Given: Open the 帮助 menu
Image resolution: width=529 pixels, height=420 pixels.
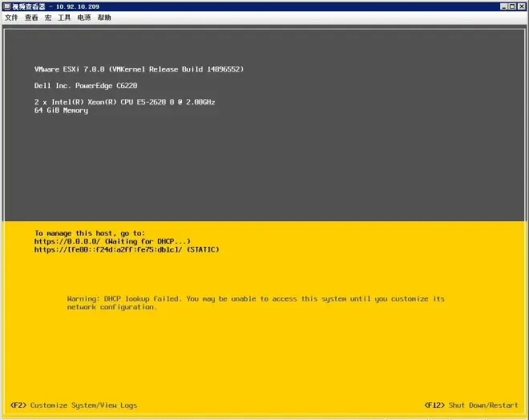Looking at the screenshot, I should [104, 18].
